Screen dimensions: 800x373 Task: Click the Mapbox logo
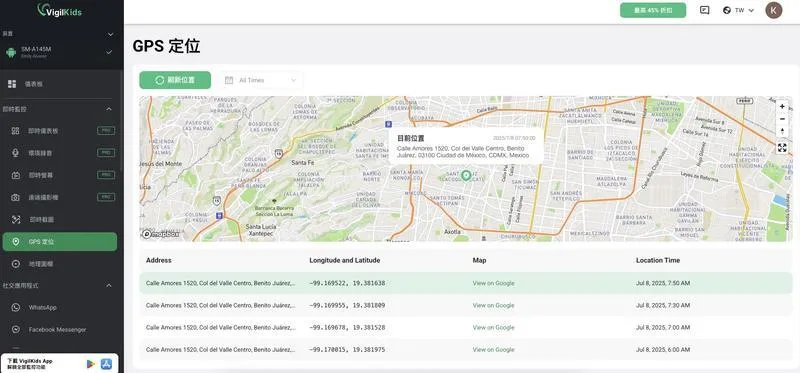point(161,234)
